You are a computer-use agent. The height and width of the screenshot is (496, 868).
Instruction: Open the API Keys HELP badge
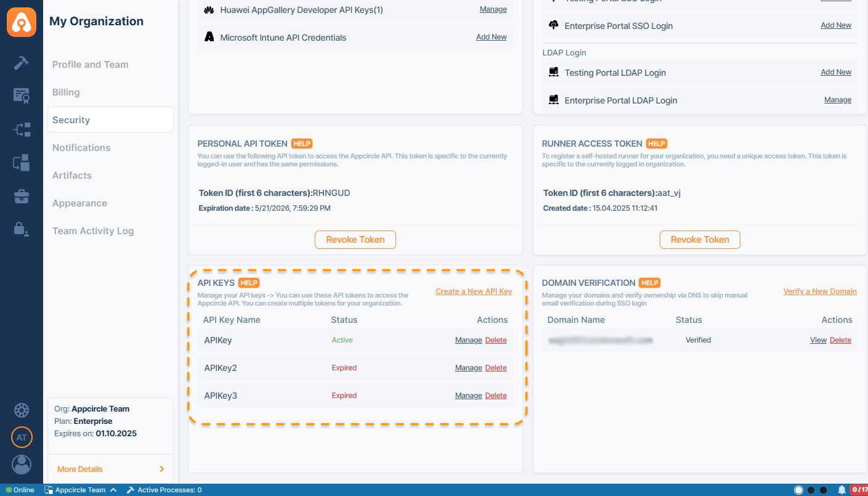(x=249, y=283)
